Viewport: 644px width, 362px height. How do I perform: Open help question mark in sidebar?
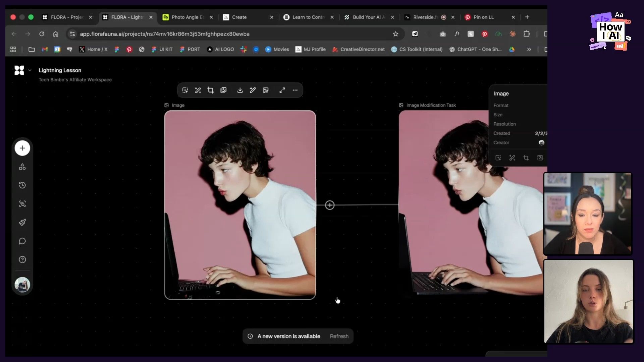pyautogui.click(x=22, y=259)
